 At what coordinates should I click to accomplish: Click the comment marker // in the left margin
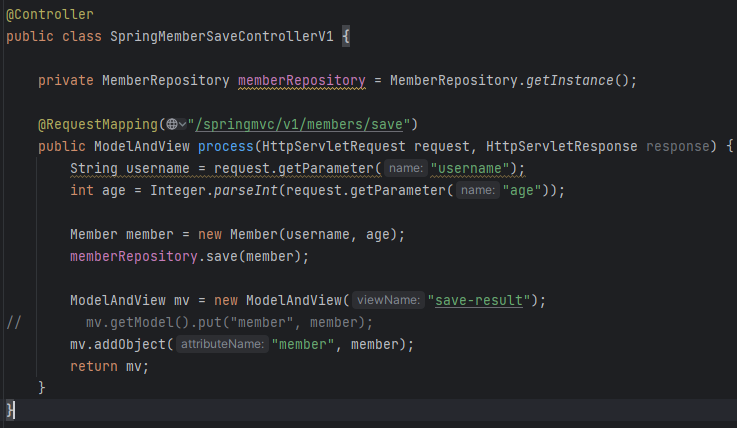[x=14, y=323]
